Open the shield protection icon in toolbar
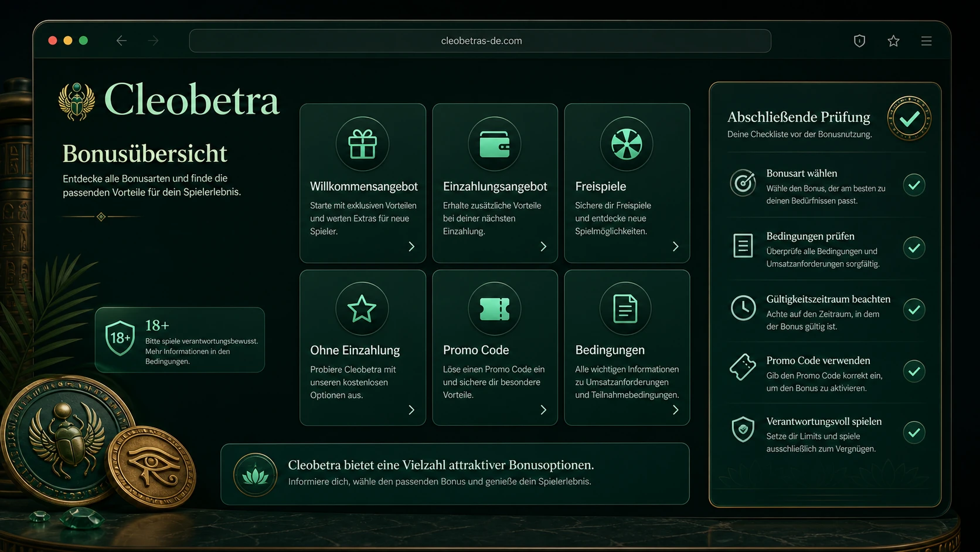The height and width of the screenshot is (552, 980). pyautogui.click(x=859, y=40)
